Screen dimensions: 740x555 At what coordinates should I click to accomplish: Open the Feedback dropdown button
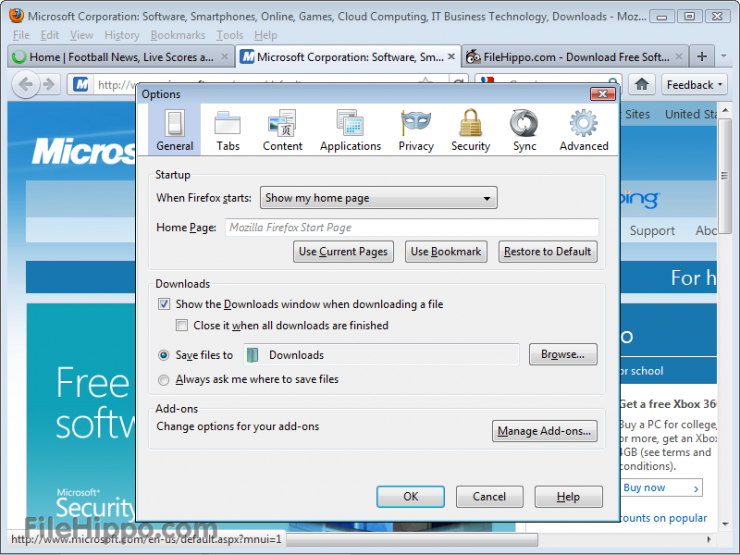pos(695,85)
